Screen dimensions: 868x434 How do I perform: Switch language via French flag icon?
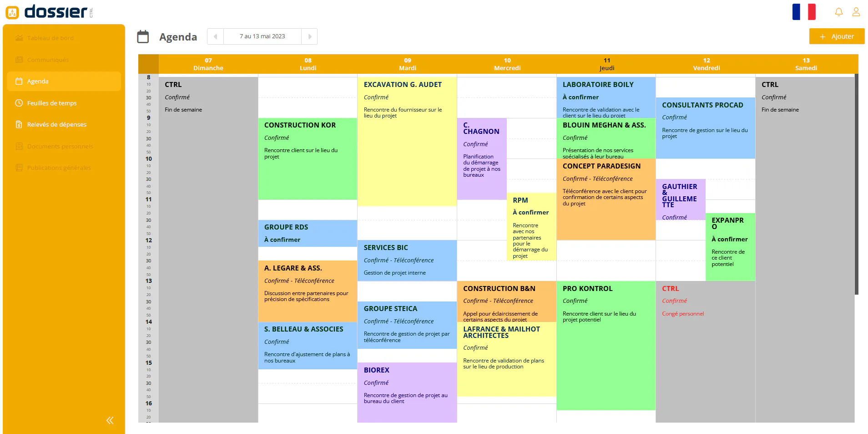coord(804,12)
